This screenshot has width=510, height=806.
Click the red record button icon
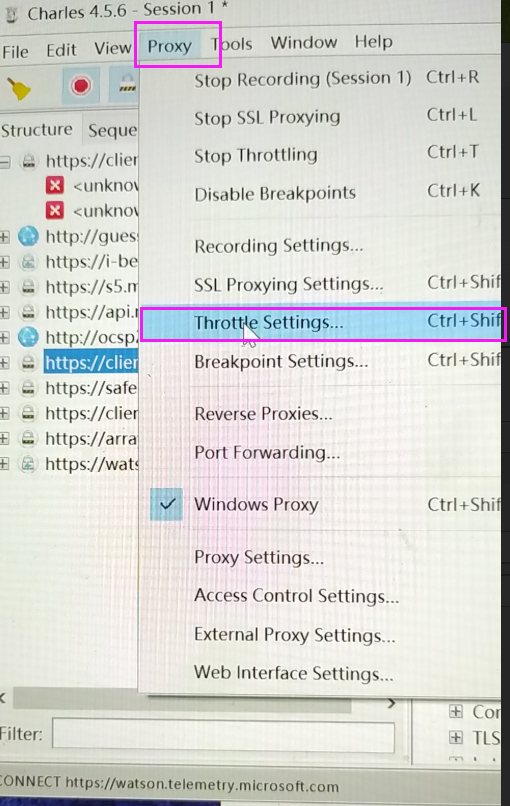coord(81,86)
